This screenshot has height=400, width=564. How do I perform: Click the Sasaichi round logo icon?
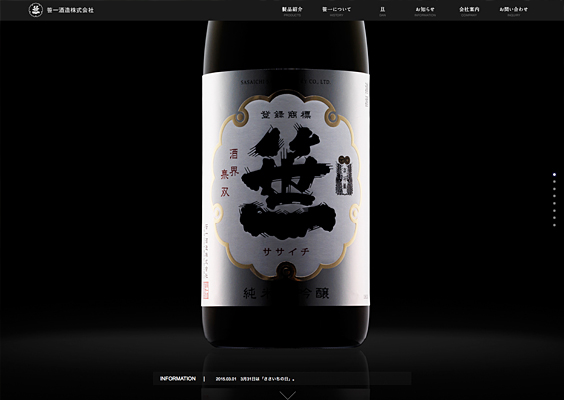tap(36, 10)
